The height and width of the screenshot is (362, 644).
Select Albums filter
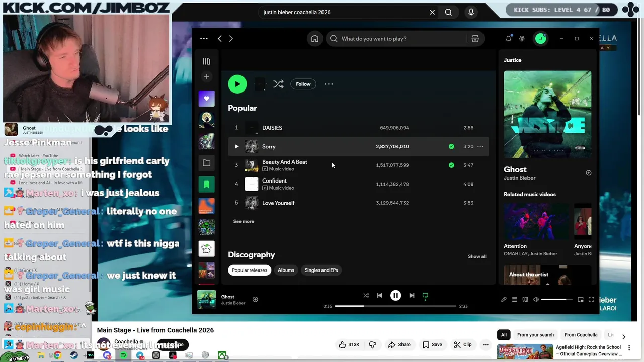click(x=286, y=270)
